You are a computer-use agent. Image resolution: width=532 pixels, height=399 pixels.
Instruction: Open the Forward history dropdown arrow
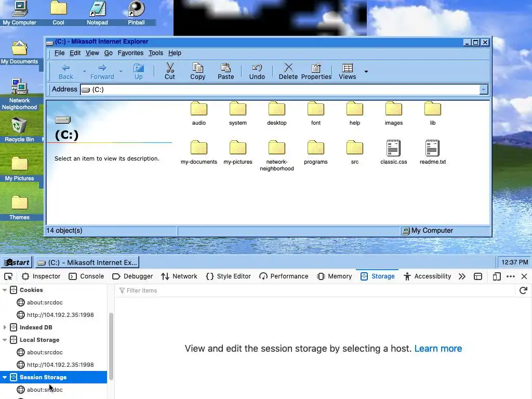point(121,72)
